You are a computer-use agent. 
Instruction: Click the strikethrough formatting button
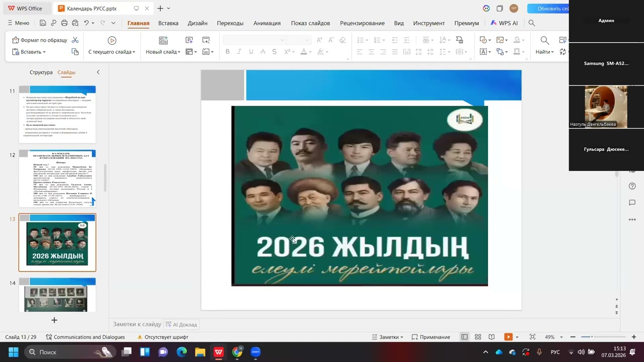274,52
